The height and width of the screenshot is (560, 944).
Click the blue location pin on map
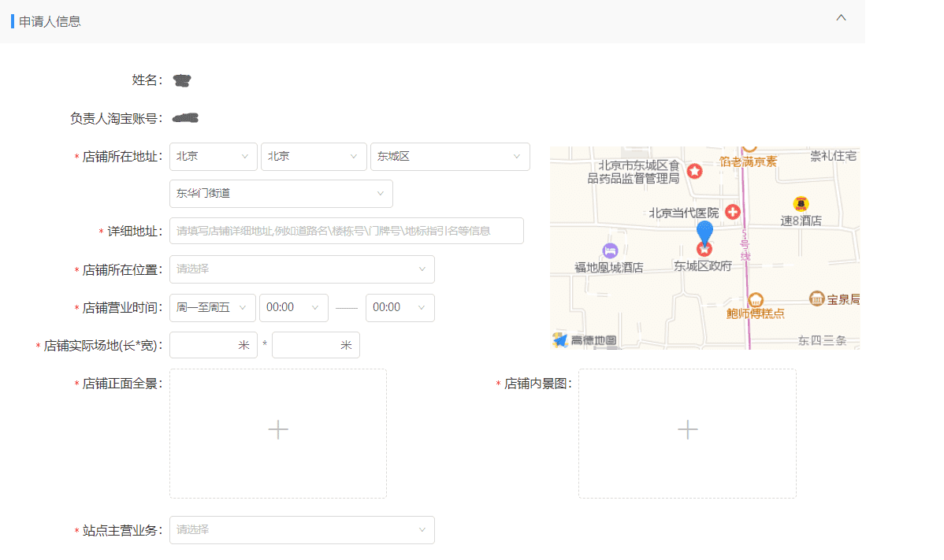tap(704, 232)
